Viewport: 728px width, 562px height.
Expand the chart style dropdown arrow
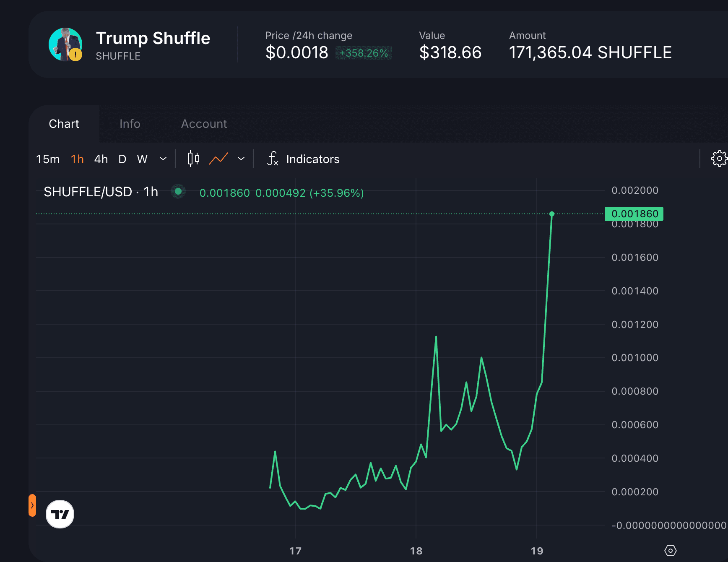241,159
